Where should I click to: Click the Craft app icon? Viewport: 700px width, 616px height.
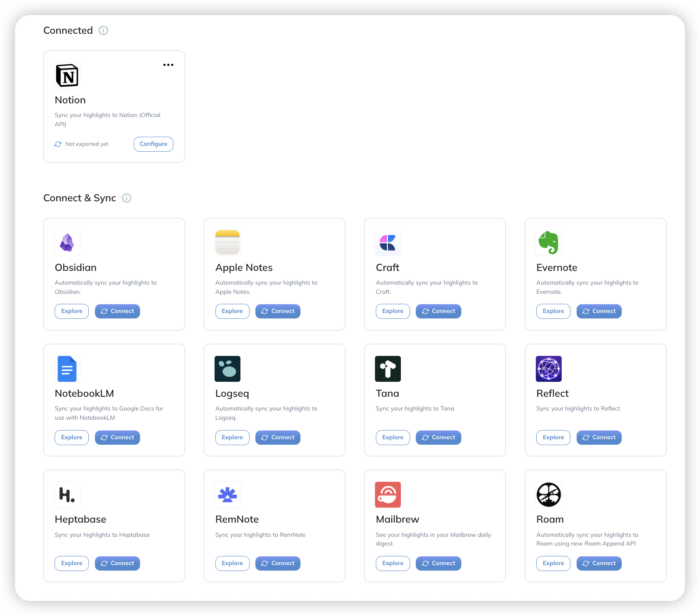click(x=388, y=243)
